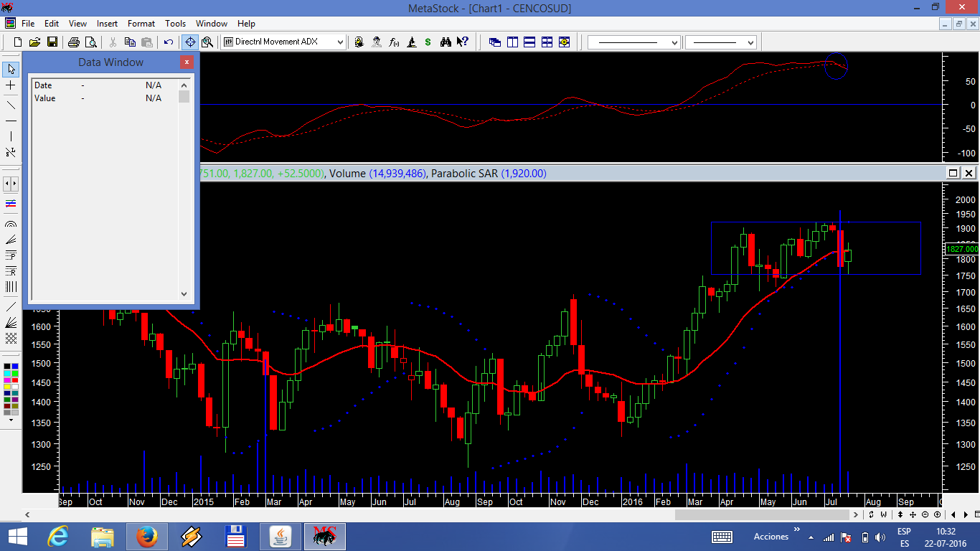
Task: Open the View menu
Action: [77, 24]
